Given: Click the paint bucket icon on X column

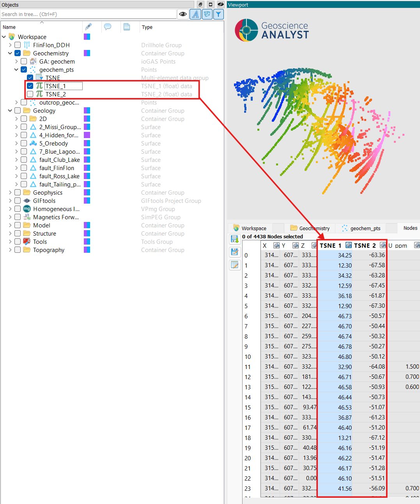Looking at the screenshot, I should coord(276,245).
